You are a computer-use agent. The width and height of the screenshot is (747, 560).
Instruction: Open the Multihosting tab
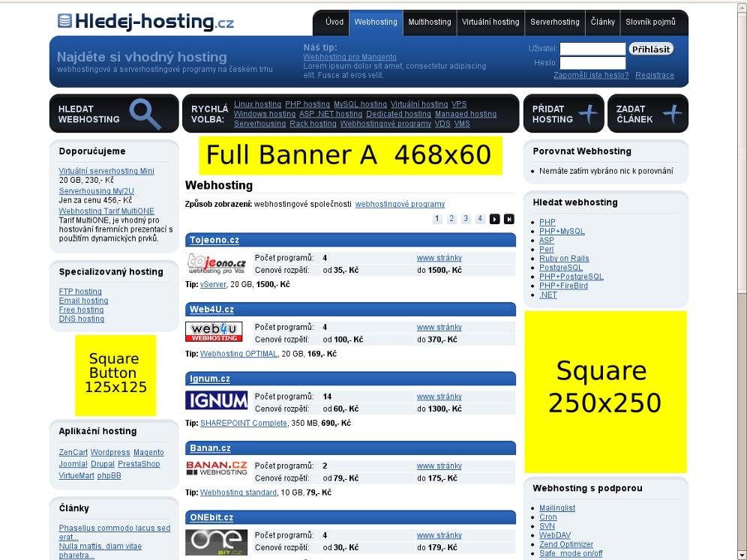click(x=430, y=22)
